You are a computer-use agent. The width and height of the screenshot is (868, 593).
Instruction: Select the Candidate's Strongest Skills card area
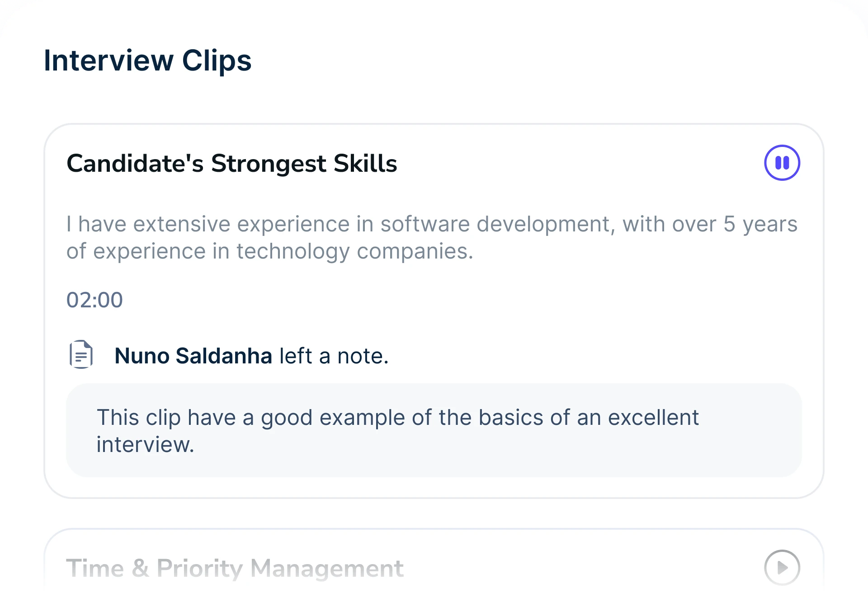click(x=434, y=311)
